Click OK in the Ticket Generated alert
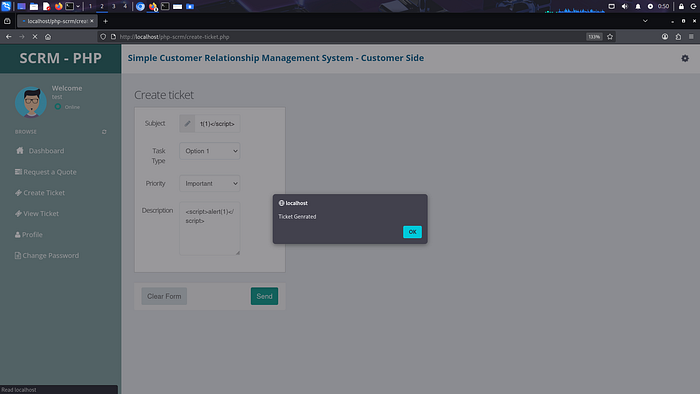This screenshot has height=394, width=700. [412, 232]
